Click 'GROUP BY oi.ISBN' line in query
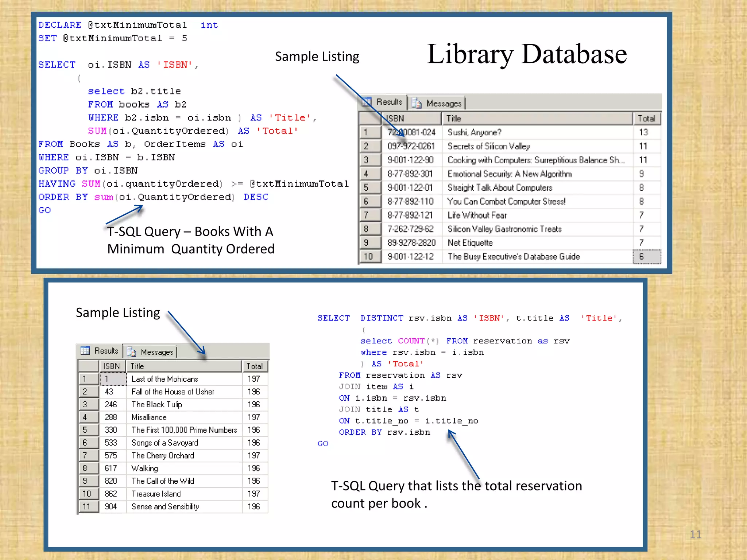 [x=88, y=171]
